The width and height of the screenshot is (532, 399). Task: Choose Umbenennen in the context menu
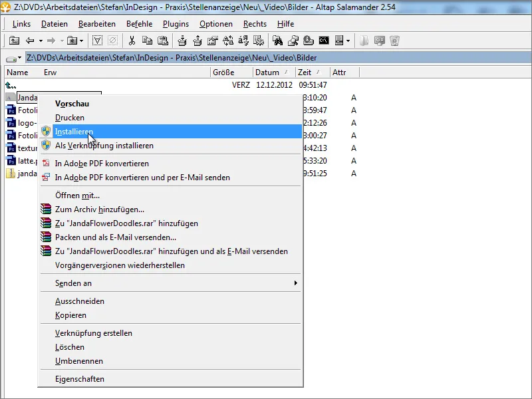pos(170,360)
